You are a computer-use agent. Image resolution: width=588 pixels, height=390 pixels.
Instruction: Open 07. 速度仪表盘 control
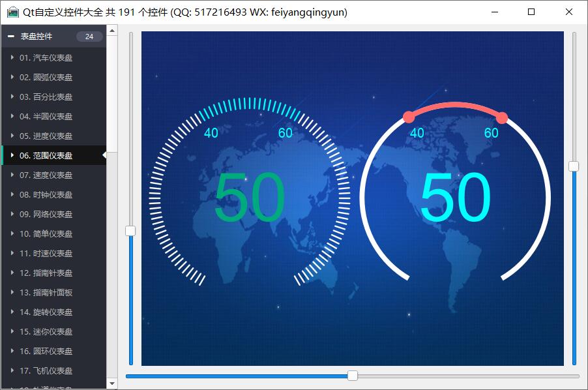(x=46, y=175)
